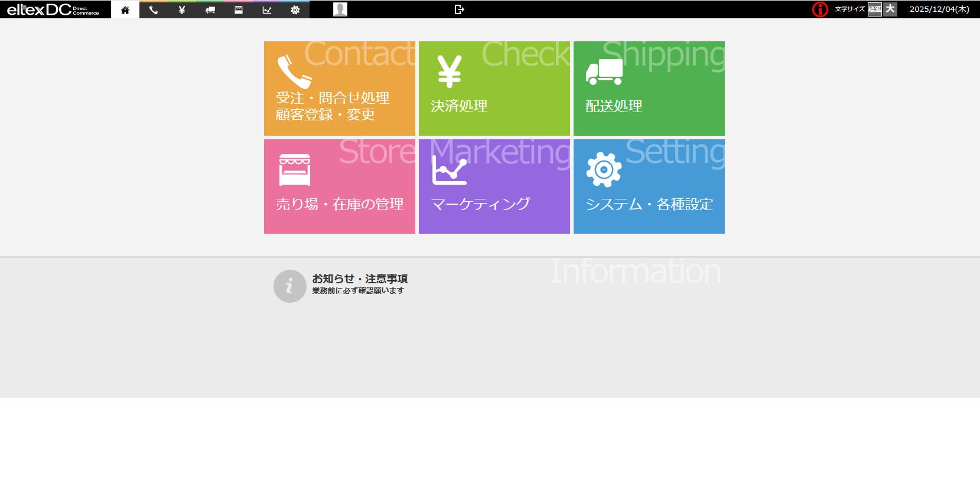The image size is (980, 504).
Task: Open the マーケティング tile
Action: tap(494, 186)
